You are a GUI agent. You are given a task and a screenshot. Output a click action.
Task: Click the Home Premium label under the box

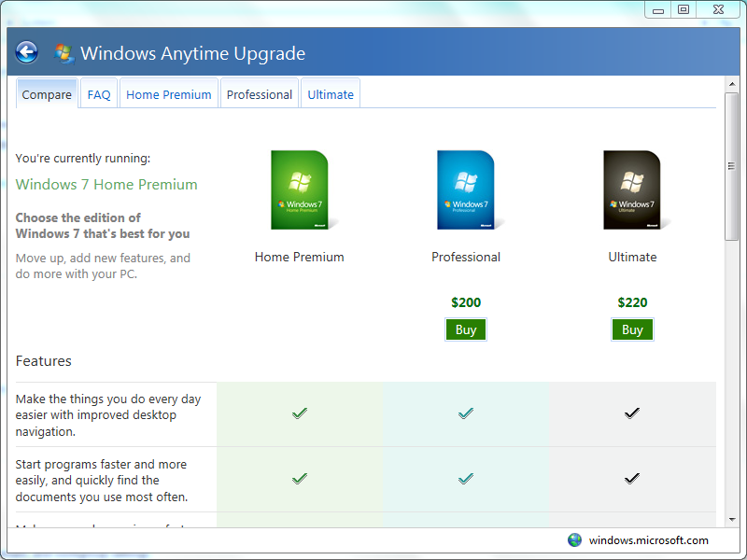[x=299, y=258]
